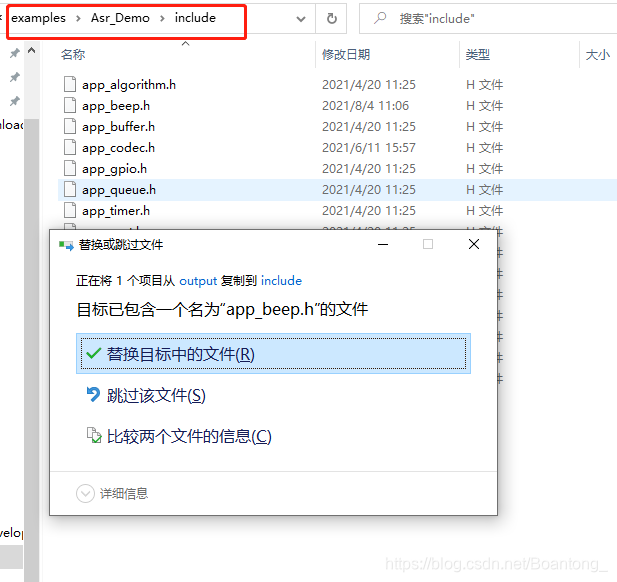Expand 详细信息 details section

[x=112, y=493]
